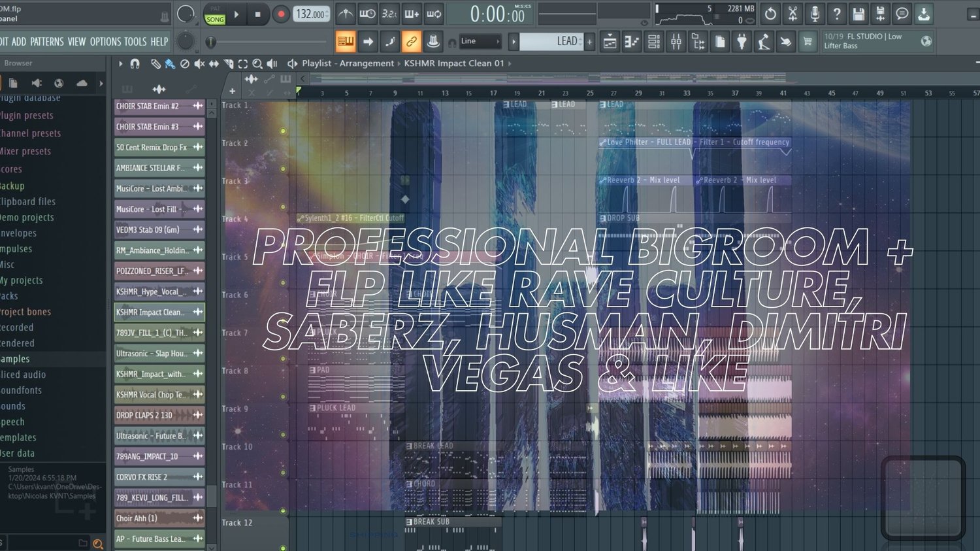Image resolution: width=980 pixels, height=551 pixels.
Task: Select the playback speaker tool in playlist
Action: point(272,63)
